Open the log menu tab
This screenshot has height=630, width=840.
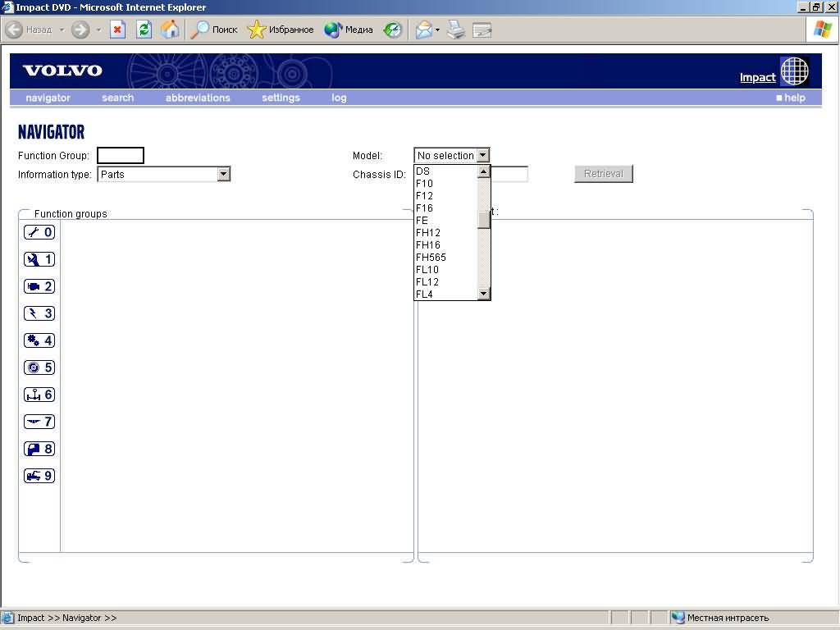[339, 98]
